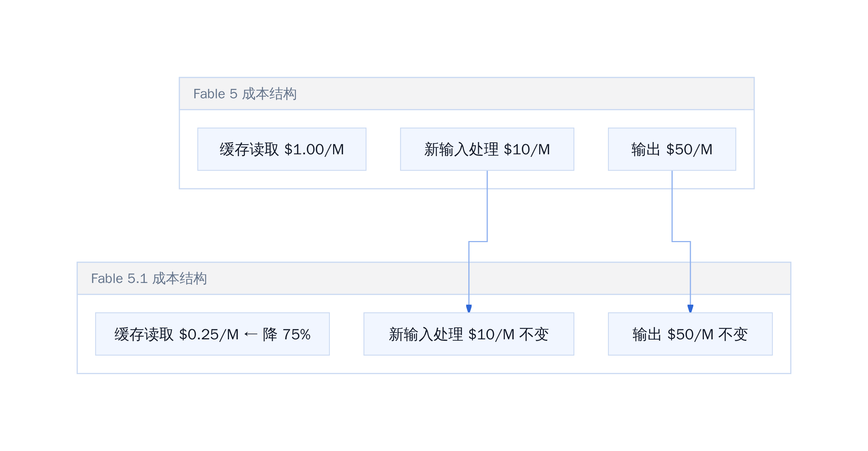Image resolution: width=868 pixels, height=451 pixels.
Task: Click the horizontal elbow of the 输出 connector
Action: coord(681,241)
